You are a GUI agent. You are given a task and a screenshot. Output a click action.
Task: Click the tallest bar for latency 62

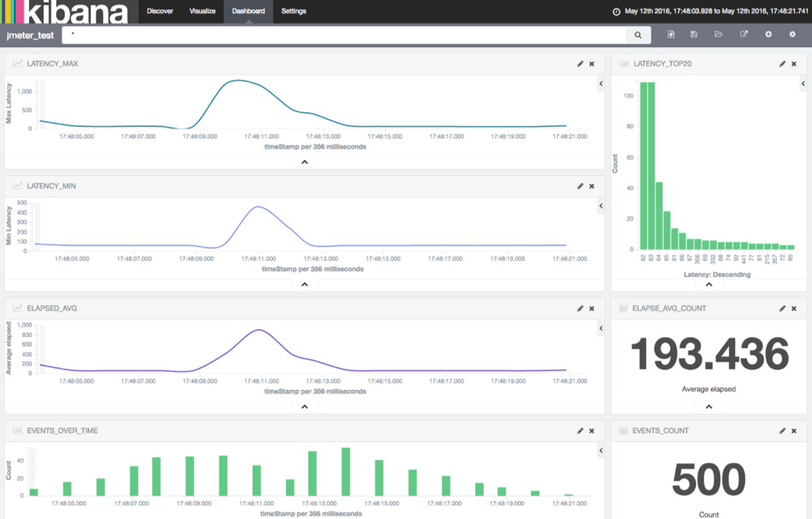[x=644, y=166]
